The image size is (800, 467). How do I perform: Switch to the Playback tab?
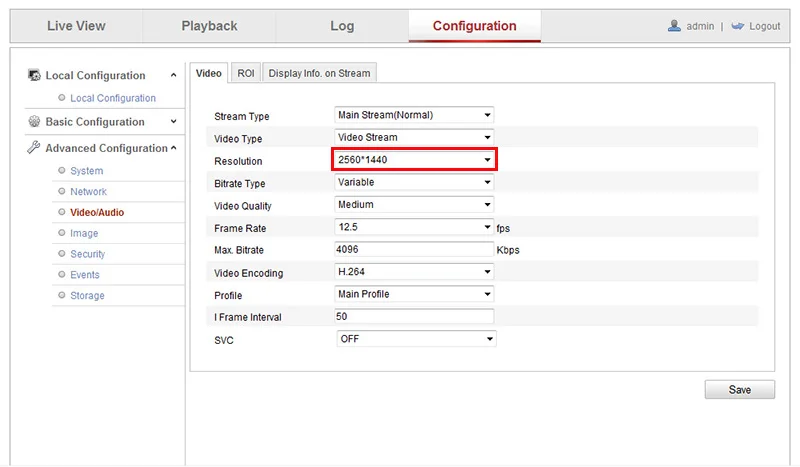point(209,26)
